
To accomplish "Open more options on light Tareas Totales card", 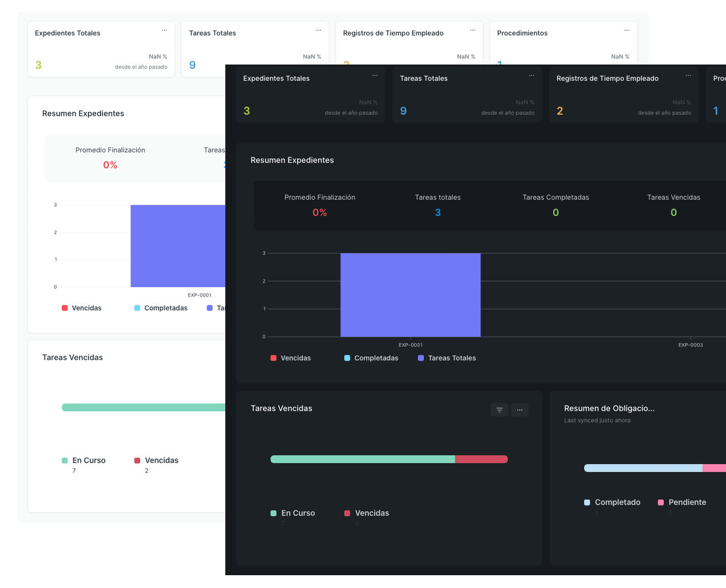I will pyautogui.click(x=318, y=31).
